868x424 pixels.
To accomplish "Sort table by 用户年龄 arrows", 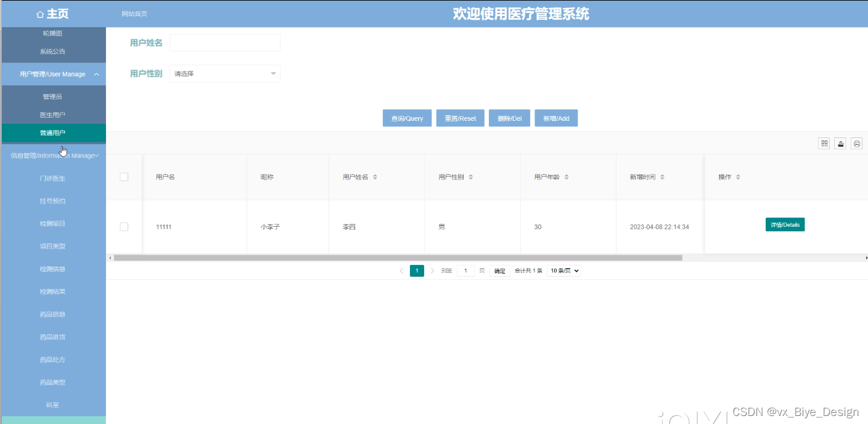I will click(567, 177).
